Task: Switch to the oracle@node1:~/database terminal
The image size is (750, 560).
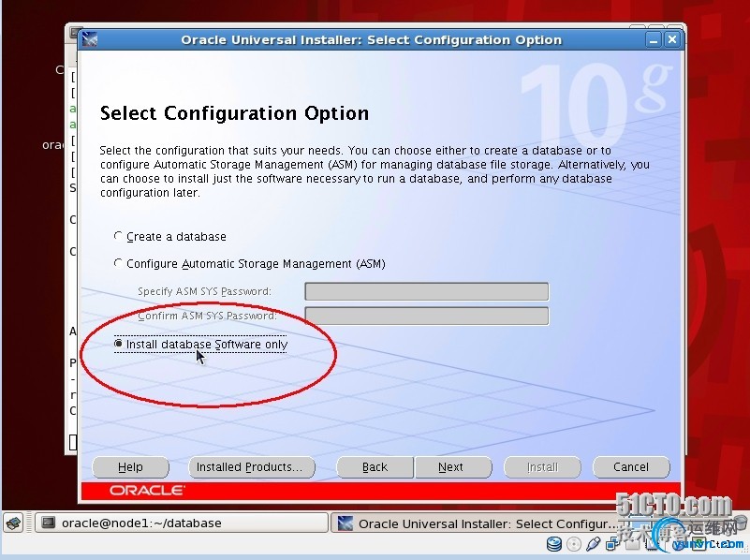Action: (182, 523)
